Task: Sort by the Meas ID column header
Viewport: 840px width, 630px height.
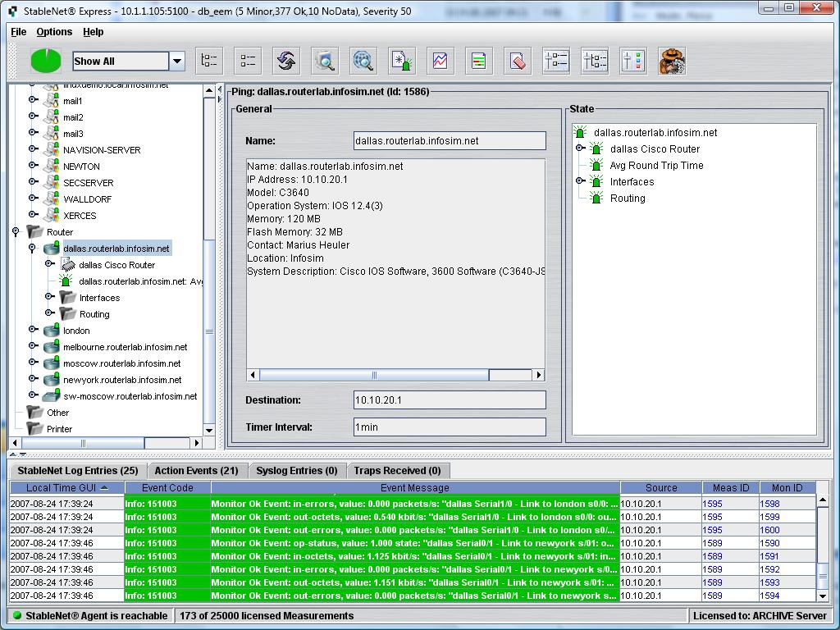Action: (731, 487)
